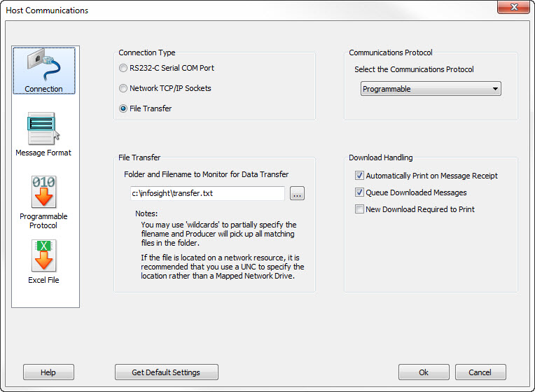This screenshot has height=392, width=535.
Task: Open the Programmable Protocol icon
Action: pos(43,192)
